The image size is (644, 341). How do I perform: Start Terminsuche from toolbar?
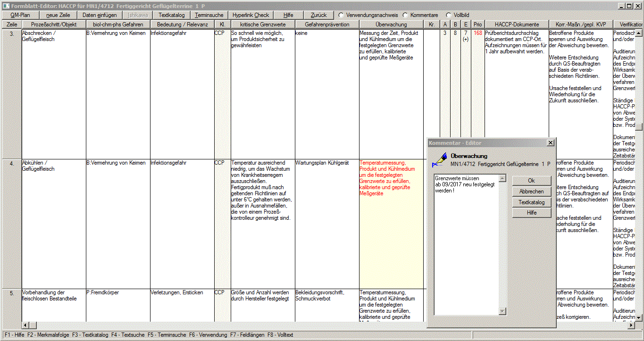pos(209,15)
